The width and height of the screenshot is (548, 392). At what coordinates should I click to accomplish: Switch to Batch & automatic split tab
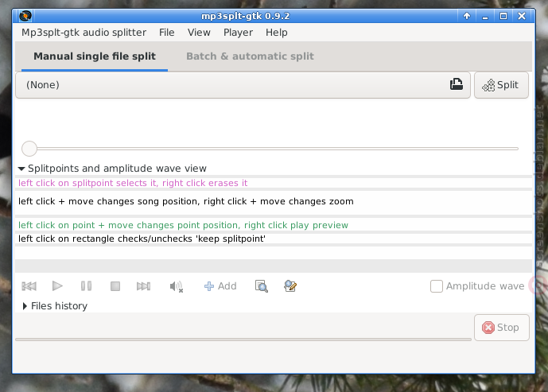pos(250,56)
